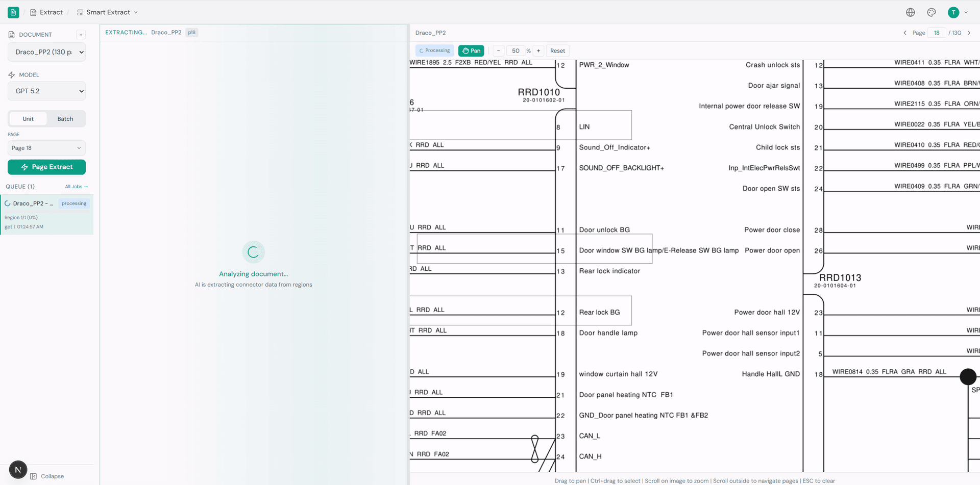Click the Crash unlock sts label
This screenshot has height=485, width=980.
[x=773, y=65]
